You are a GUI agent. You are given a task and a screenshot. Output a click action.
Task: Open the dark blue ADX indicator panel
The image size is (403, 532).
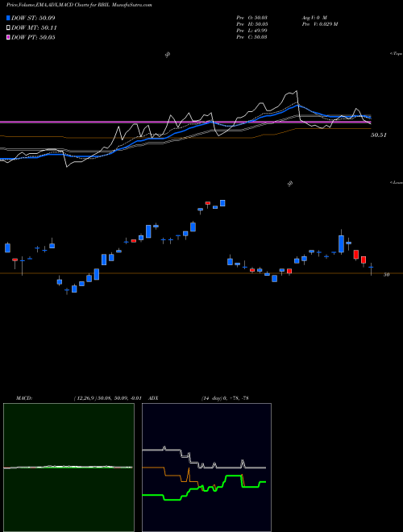pos(206,468)
